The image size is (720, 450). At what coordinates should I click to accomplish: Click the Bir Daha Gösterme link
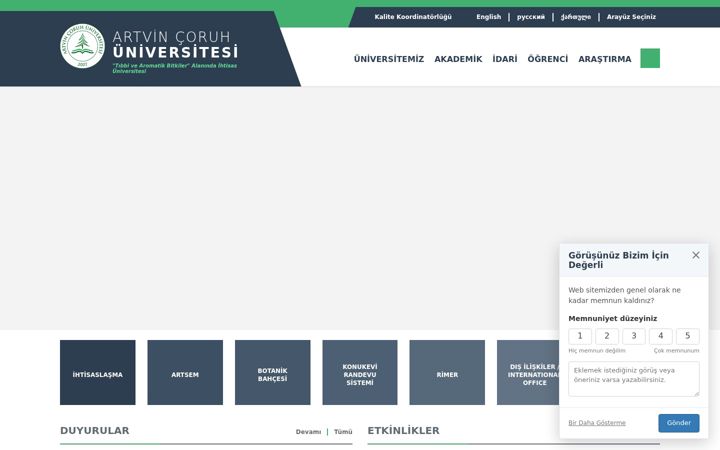[597, 423]
